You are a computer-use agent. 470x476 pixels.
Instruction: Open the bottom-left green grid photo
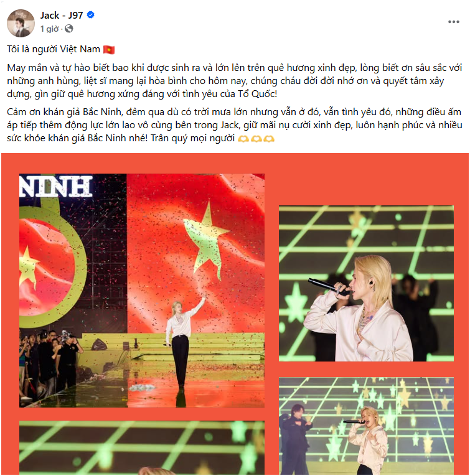pos(142,447)
